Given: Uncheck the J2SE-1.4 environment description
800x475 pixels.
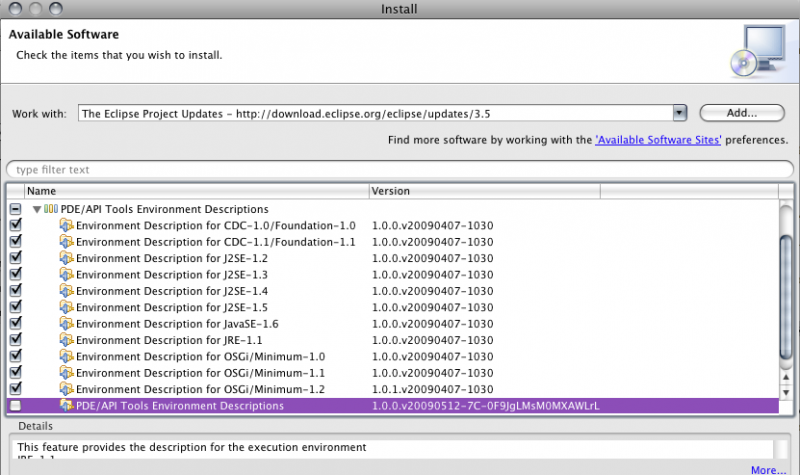Looking at the screenshot, I should (x=16, y=290).
